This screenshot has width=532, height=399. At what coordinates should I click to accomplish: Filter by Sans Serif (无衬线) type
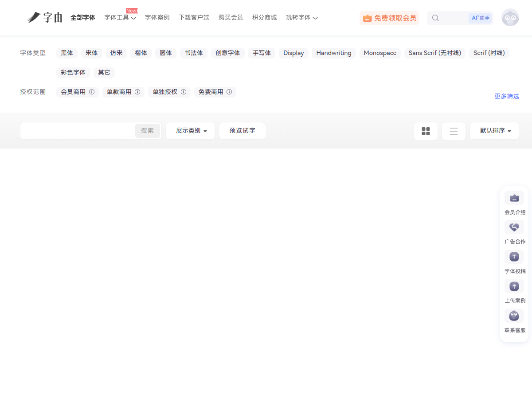click(435, 53)
